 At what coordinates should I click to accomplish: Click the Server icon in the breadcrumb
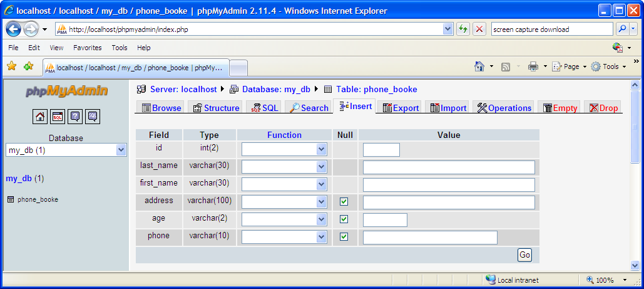pyautogui.click(x=141, y=89)
